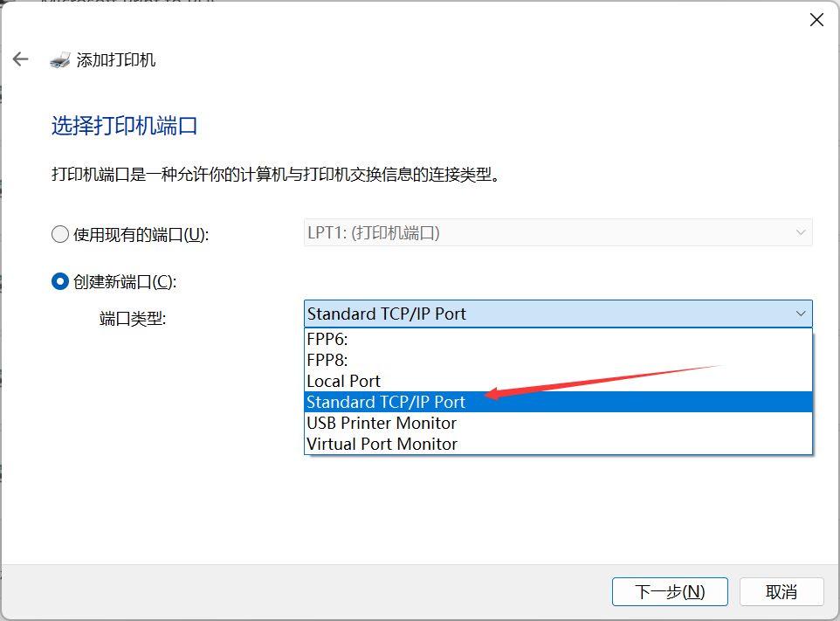Choose FPP6: from the port type list
Image resolution: width=840 pixels, height=621 pixels.
328,339
